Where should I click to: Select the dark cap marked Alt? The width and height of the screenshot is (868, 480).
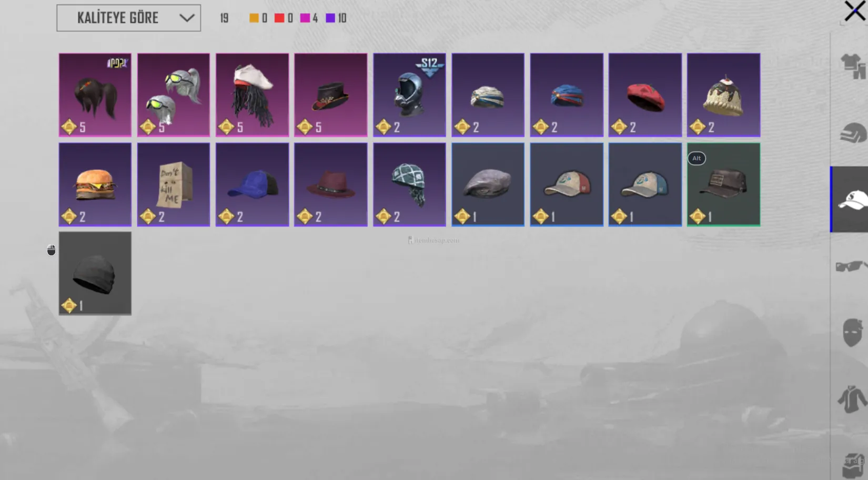pos(723,184)
